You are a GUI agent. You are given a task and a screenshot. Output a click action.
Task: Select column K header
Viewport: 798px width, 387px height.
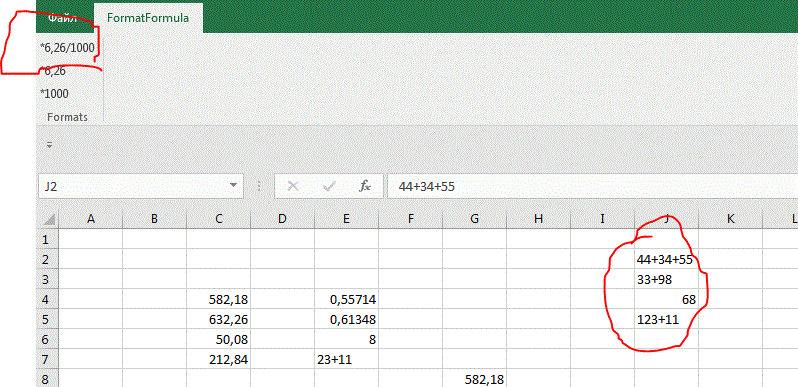(x=730, y=219)
